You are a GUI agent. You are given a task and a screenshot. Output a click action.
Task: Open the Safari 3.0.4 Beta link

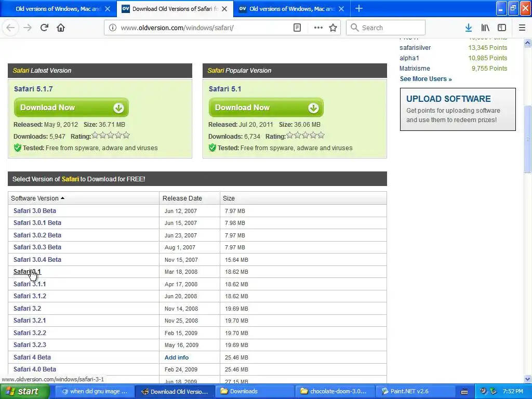tap(37, 260)
